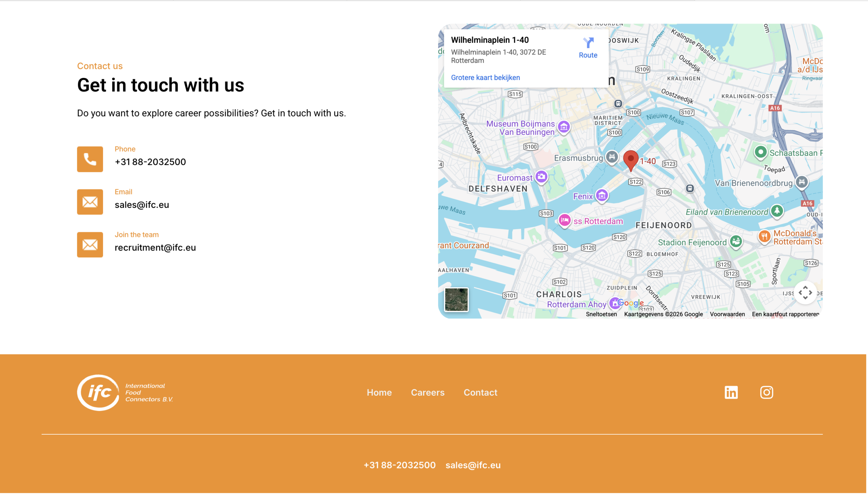Click the phone number +31 88-2032500 in contact section
The height and width of the screenshot is (496, 868).
click(x=150, y=162)
